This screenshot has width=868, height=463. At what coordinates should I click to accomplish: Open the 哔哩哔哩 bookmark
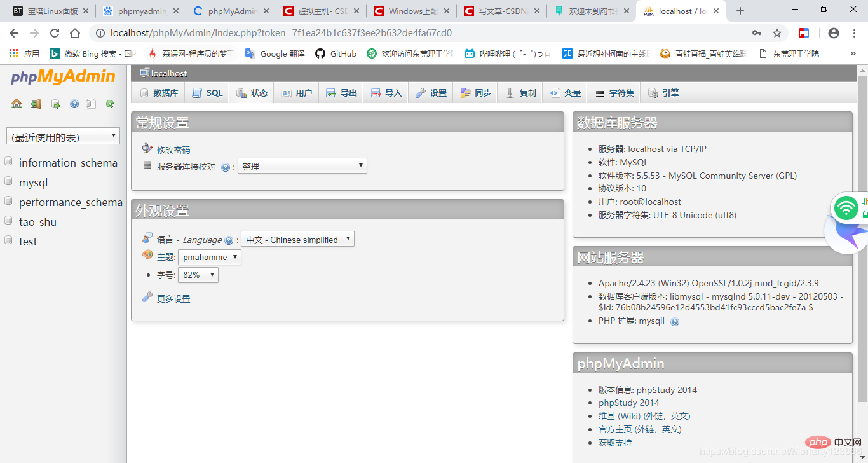[508, 53]
